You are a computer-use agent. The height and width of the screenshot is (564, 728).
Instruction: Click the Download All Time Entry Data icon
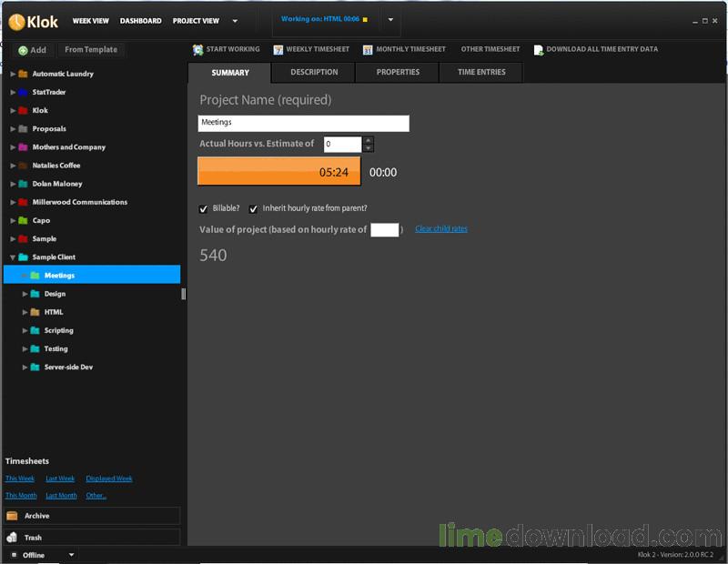click(x=539, y=50)
